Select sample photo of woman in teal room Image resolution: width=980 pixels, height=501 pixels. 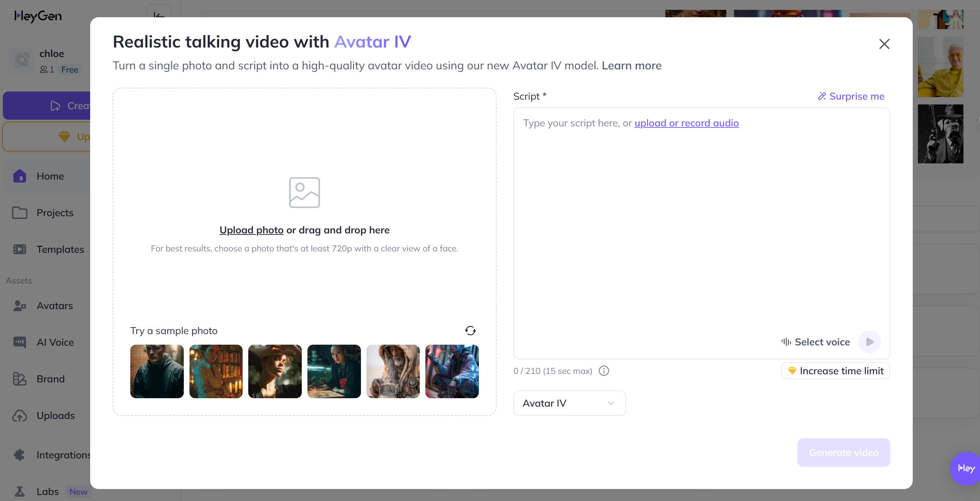[x=334, y=371]
